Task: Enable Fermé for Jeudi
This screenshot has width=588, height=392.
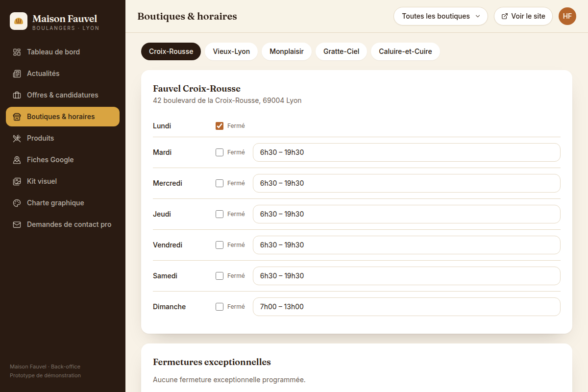Action: pos(220,214)
